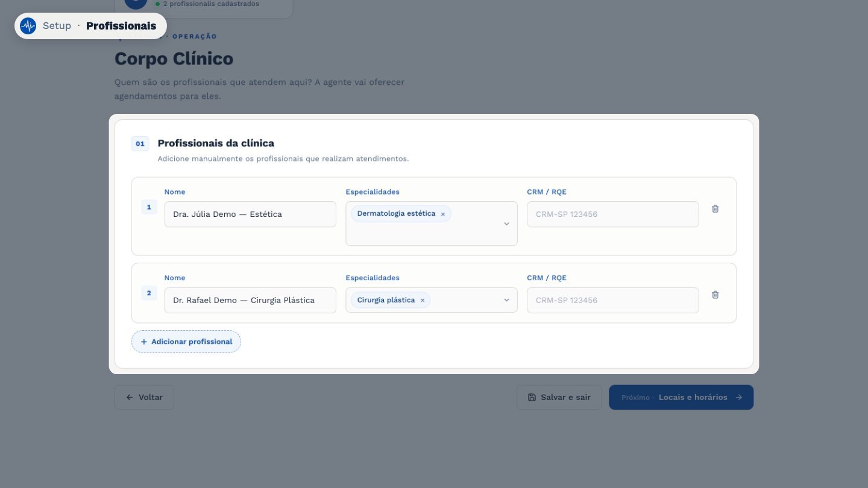Edit name field Dr. Rafael Demo — Cirurgia Plástica
Image resolution: width=868 pixels, height=488 pixels.
tap(250, 300)
